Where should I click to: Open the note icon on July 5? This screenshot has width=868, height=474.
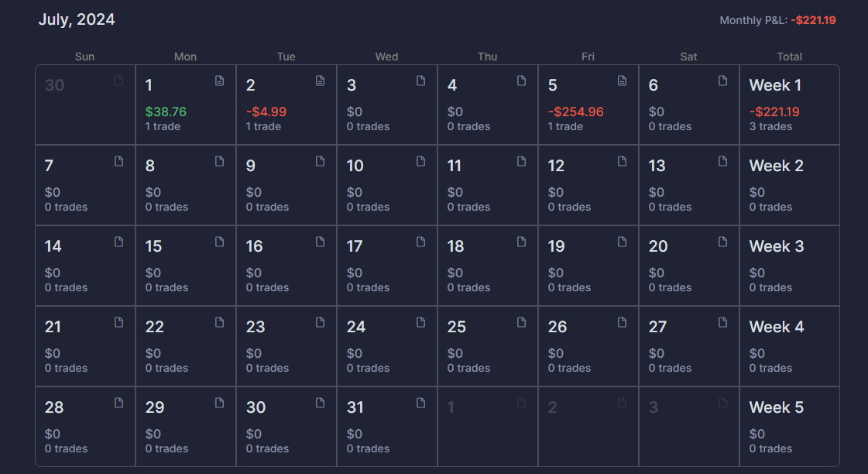623,81
